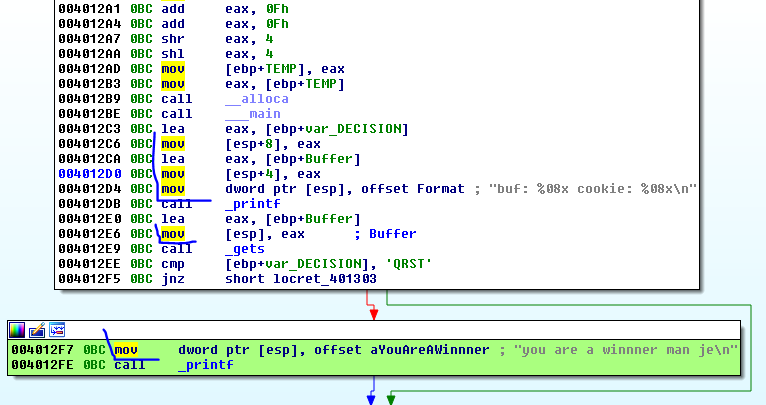766x405 pixels.
Task: Click the green node's title bar
Action: point(400,329)
